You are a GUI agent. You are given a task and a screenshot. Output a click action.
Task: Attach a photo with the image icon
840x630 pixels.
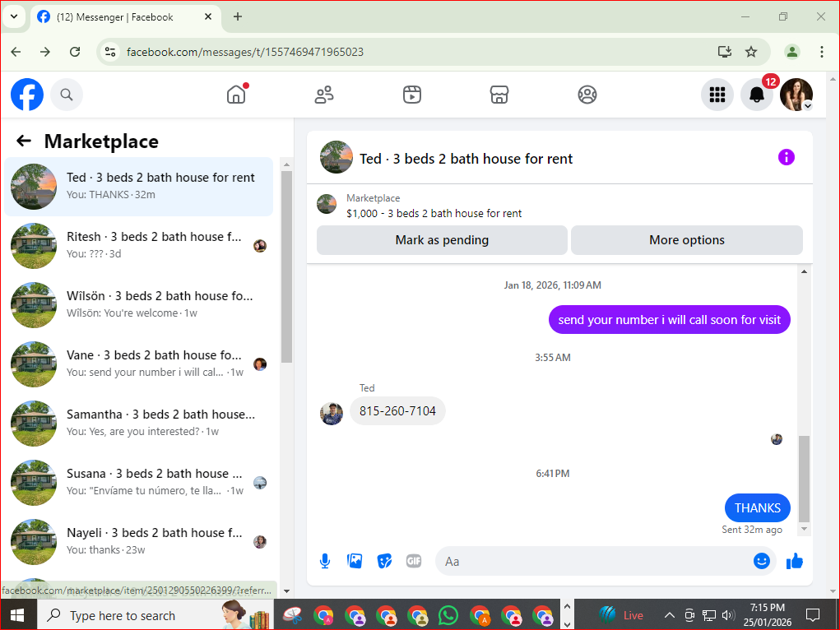[355, 562]
